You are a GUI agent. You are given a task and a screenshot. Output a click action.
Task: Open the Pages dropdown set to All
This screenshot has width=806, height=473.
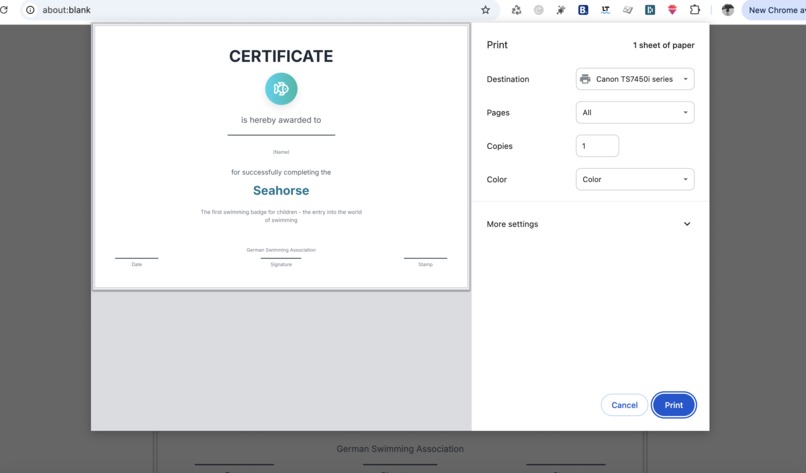pos(635,113)
